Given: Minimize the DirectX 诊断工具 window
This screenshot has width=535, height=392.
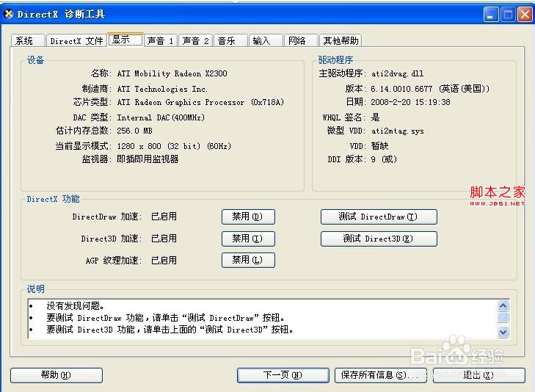Looking at the screenshot, I should pos(491,15).
